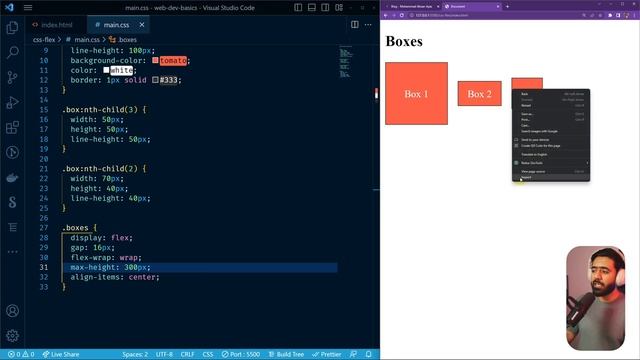Split the editor to the right
This screenshot has height=360, width=640.
click(355, 24)
